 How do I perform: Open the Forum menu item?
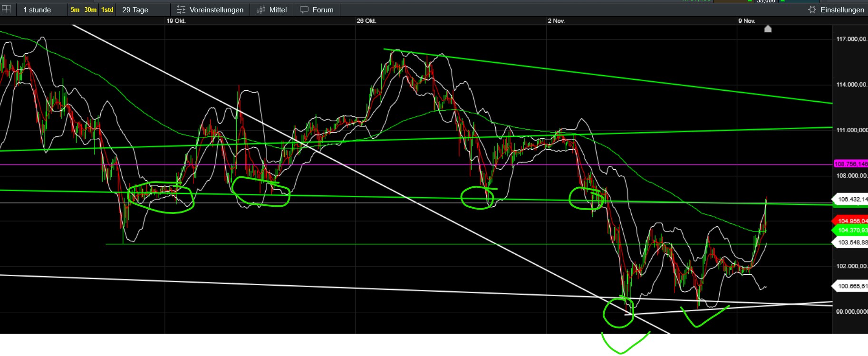tap(323, 10)
